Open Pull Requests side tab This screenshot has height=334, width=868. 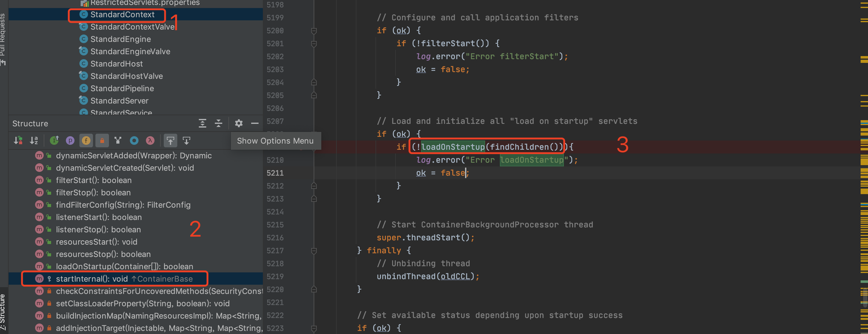pos(3,37)
